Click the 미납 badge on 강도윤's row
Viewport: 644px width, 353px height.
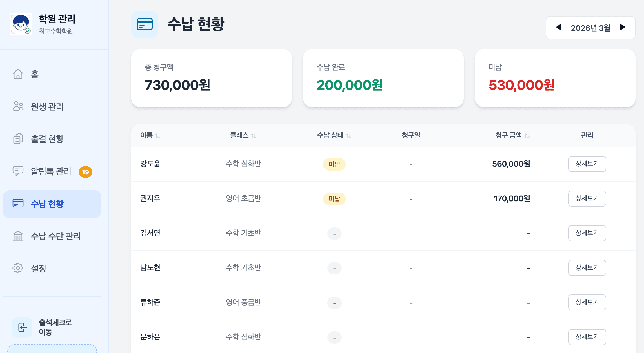[334, 164]
